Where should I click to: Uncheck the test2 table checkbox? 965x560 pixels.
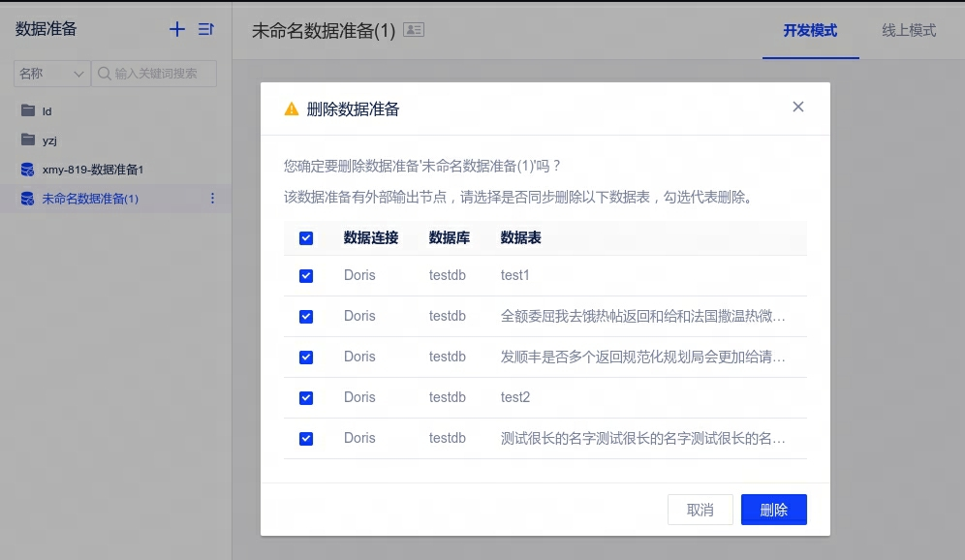point(306,398)
